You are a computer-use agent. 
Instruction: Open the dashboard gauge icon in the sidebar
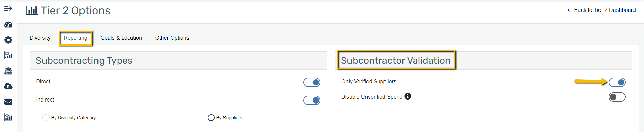(8, 25)
